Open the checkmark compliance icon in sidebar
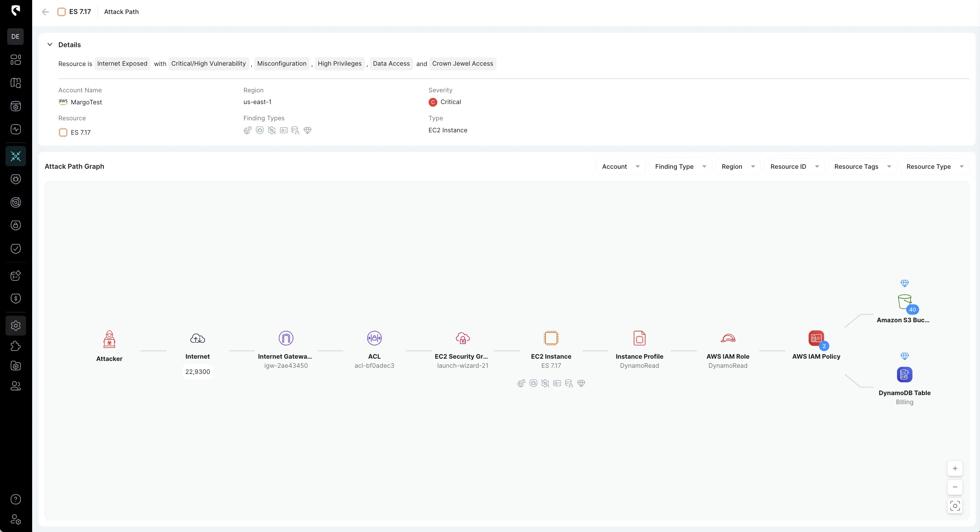Image resolution: width=980 pixels, height=532 pixels. [x=16, y=249]
